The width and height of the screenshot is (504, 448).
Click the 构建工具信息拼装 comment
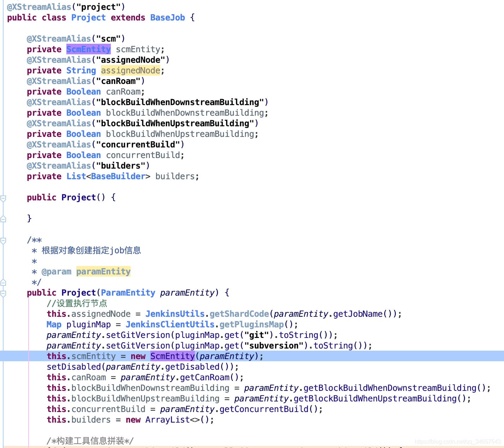(90, 441)
